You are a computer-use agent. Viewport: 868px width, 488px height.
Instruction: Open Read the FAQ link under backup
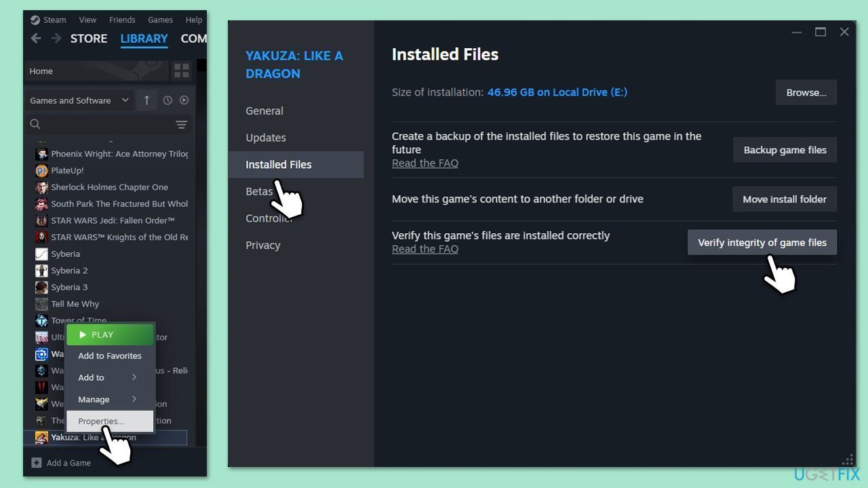coord(425,163)
